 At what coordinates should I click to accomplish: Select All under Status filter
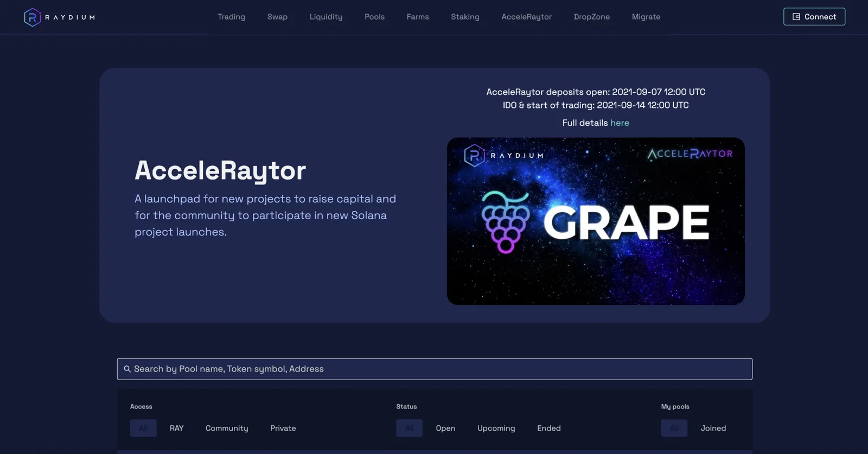tap(410, 428)
